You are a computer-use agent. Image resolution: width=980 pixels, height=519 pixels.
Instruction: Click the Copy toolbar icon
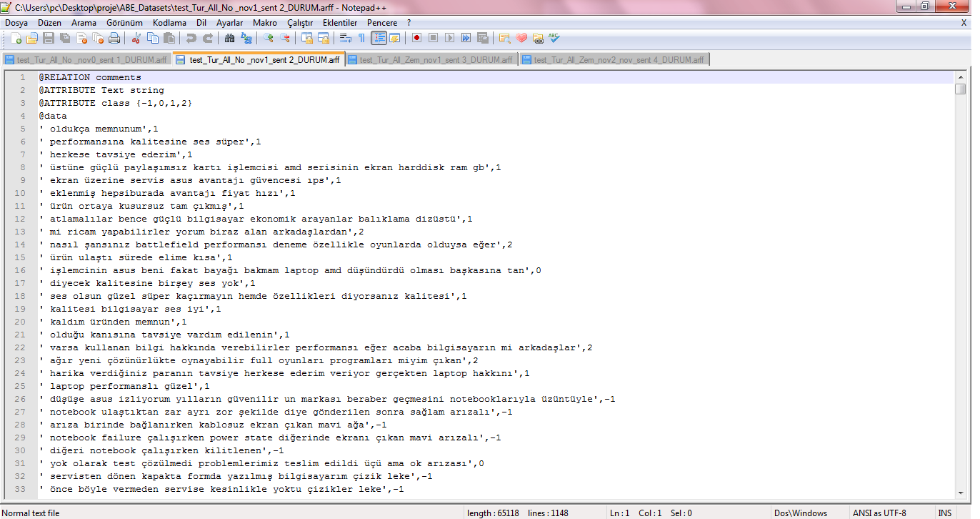tap(153, 38)
